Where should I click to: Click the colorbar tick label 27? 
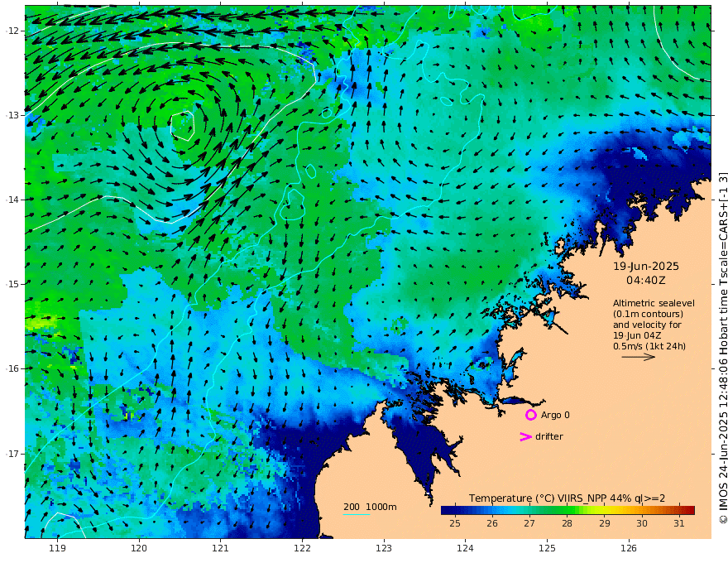pyautogui.click(x=529, y=523)
